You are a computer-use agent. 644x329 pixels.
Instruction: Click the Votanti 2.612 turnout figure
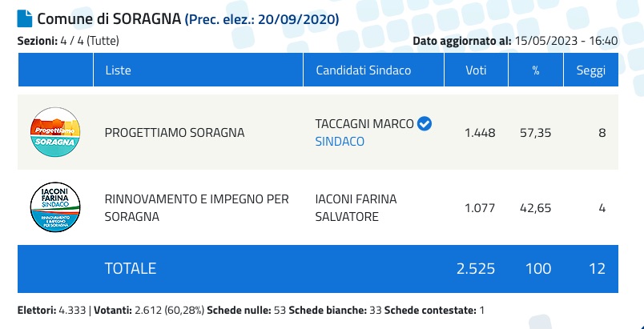click(x=149, y=310)
